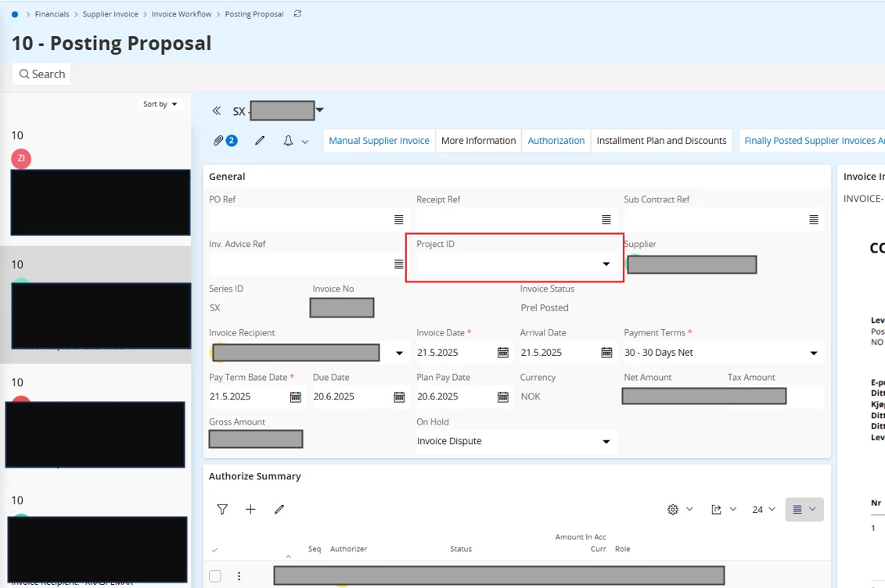Screen dimensions: 885x588
Task: Open the attachments paperclip icon
Action: [218, 141]
